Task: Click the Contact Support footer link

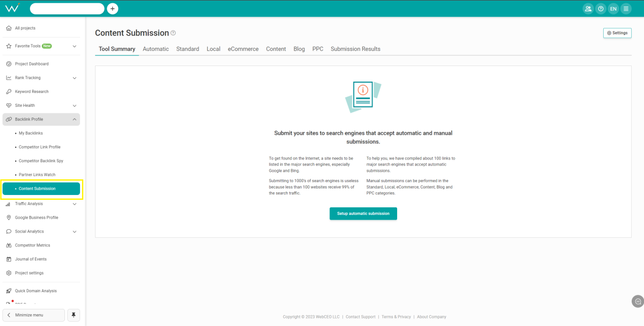Action: coord(360,317)
